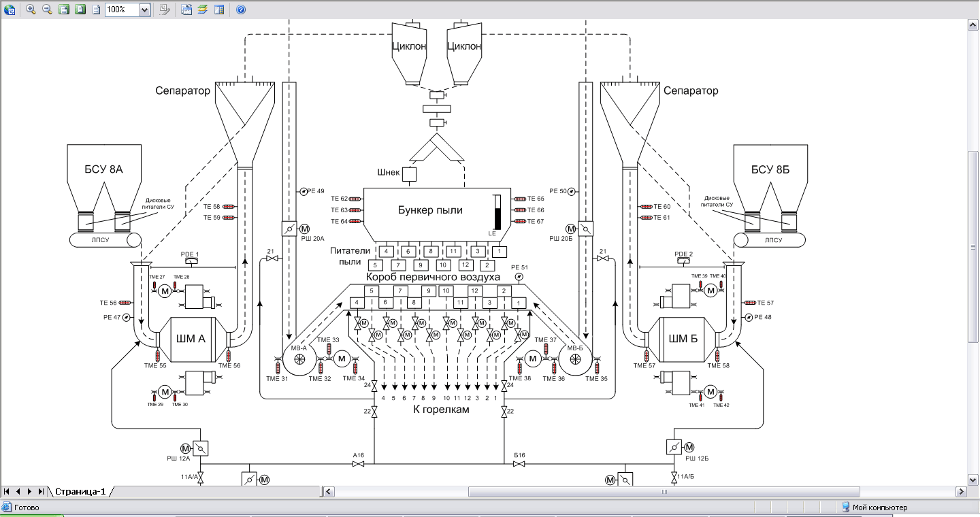This screenshot has width=980, height=517.
Task: Click the horizontal scrollbar right arrow
Action: pyautogui.click(x=962, y=491)
